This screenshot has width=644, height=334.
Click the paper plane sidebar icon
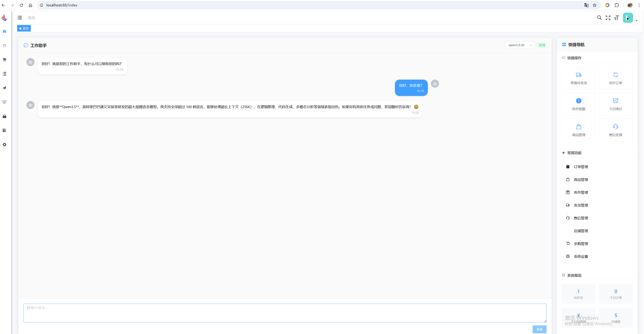(x=5, y=88)
